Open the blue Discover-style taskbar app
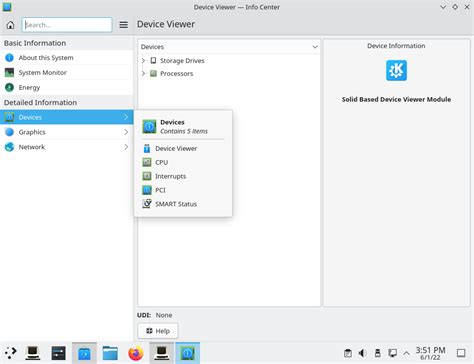Screen dimensions: 474x364 click(x=84, y=353)
